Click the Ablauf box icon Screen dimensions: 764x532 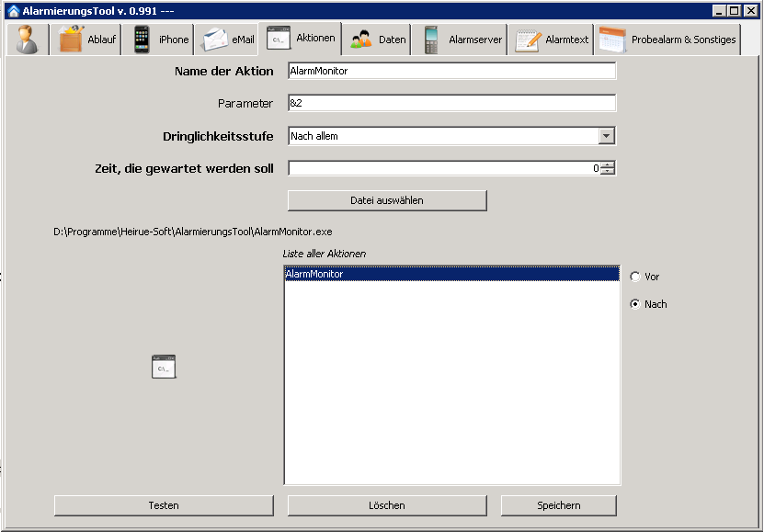point(72,40)
